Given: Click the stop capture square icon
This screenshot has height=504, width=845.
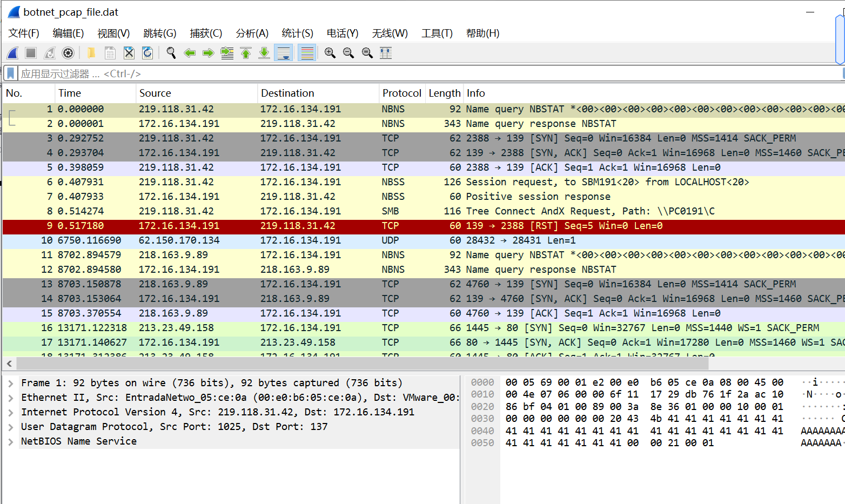Looking at the screenshot, I should [x=31, y=53].
